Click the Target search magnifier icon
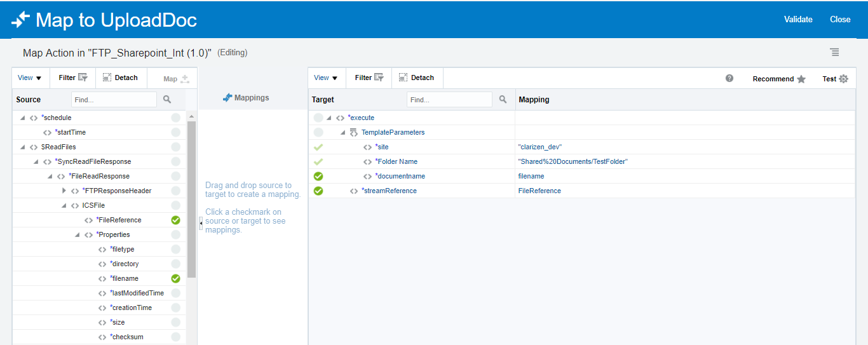 pyautogui.click(x=503, y=100)
